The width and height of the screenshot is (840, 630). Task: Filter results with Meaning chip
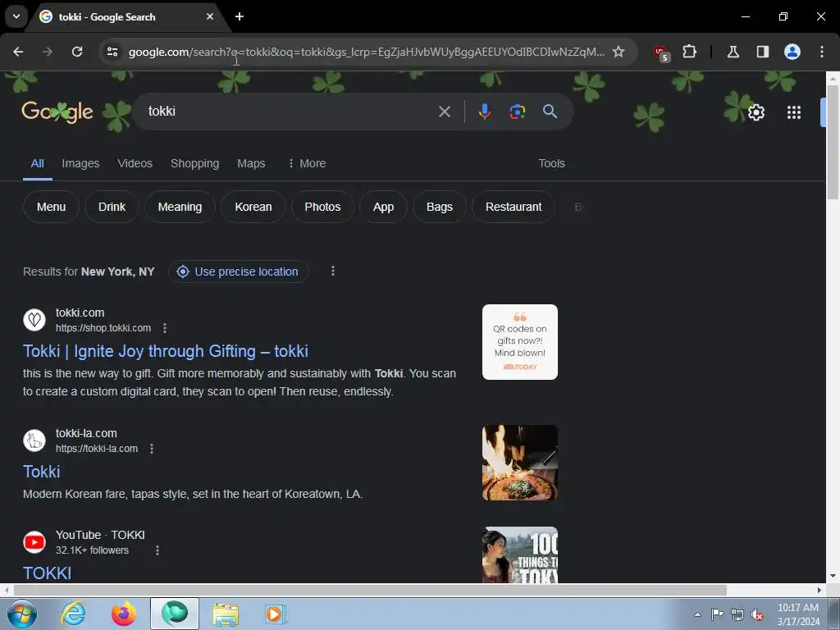click(180, 207)
